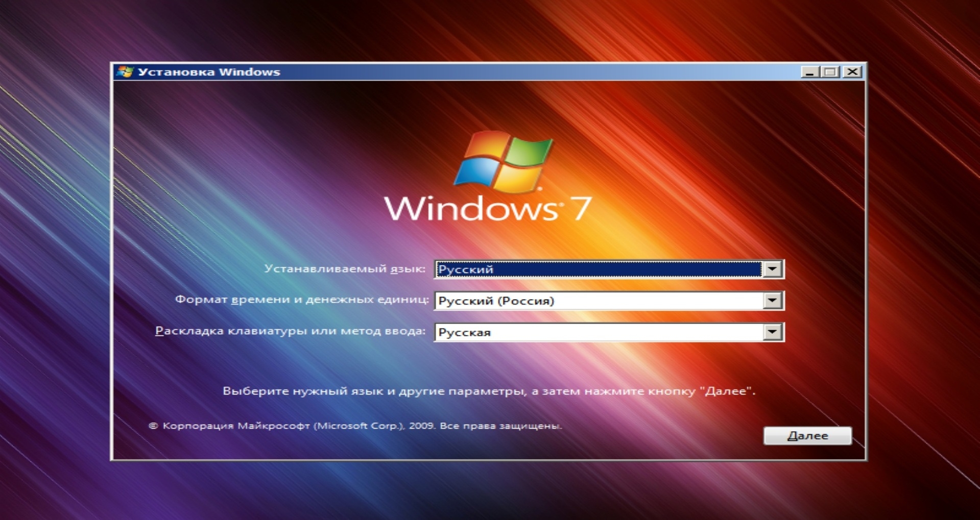This screenshot has width=980, height=520.
Task: Close the Установка Windows window
Action: point(852,72)
